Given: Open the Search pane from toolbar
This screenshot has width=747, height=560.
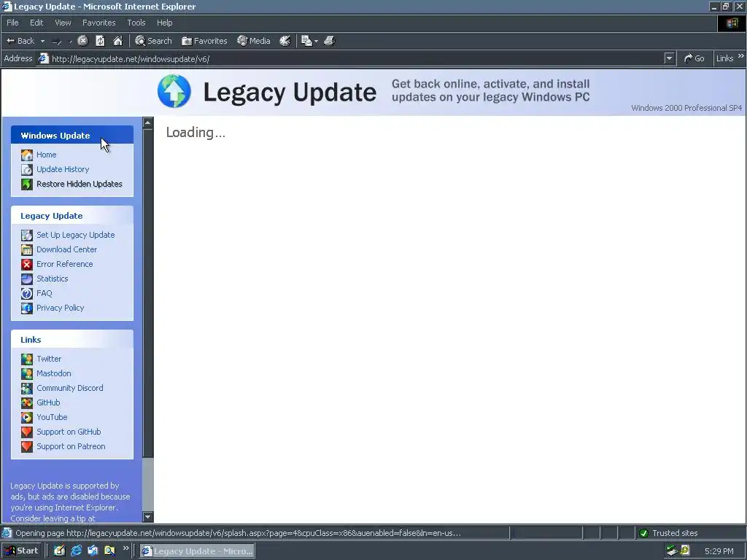Looking at the screenshot, I should (153, 41).
